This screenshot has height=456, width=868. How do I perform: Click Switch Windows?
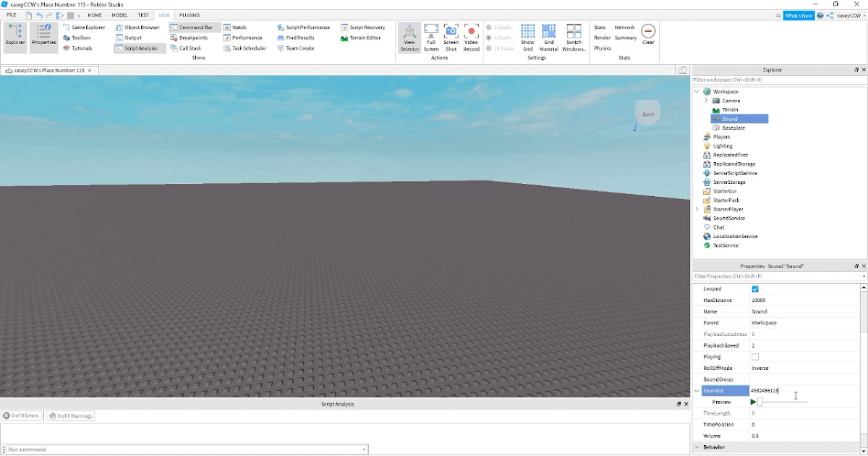[x=574, y=38]
